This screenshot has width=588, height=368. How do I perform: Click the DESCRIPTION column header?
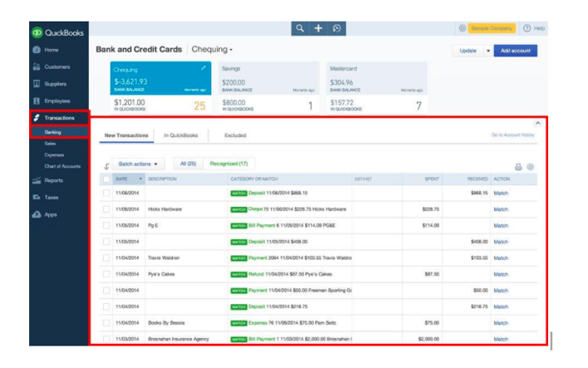pyautogui.click(x=163, y=179)
